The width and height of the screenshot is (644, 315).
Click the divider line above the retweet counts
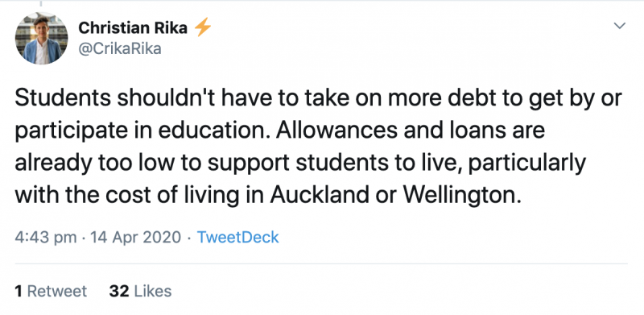coord(321,263)
